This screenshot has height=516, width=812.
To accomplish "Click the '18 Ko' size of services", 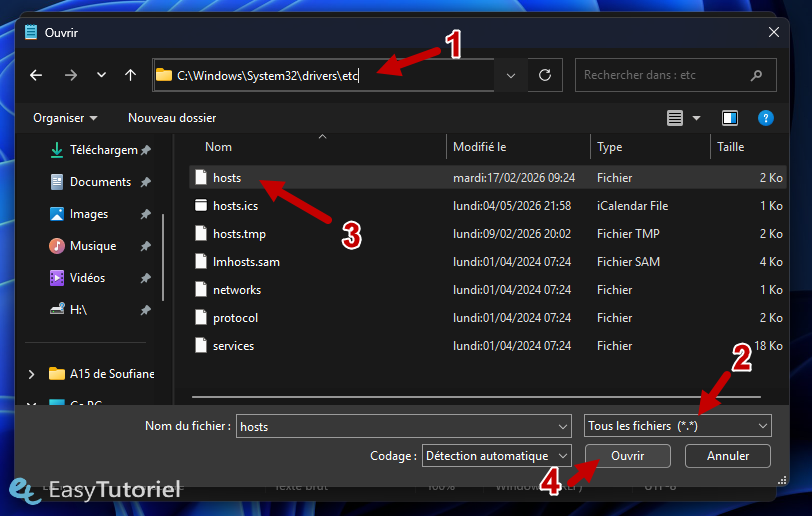I will (x=768, y=346).
